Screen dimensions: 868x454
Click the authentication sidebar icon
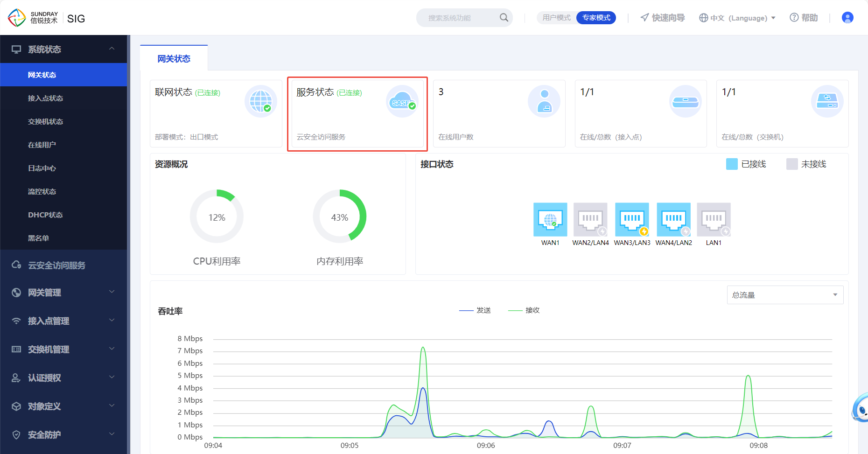[16, 378]
